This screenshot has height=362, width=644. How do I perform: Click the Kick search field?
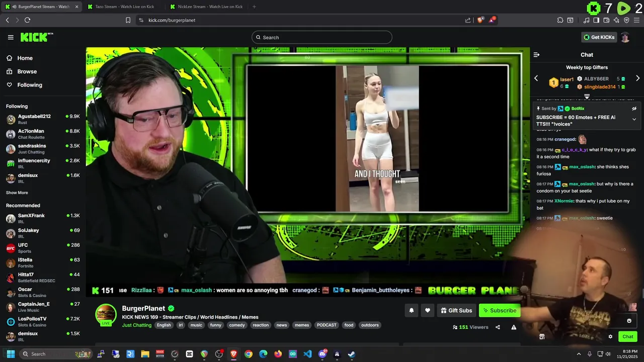pos(322,37)
